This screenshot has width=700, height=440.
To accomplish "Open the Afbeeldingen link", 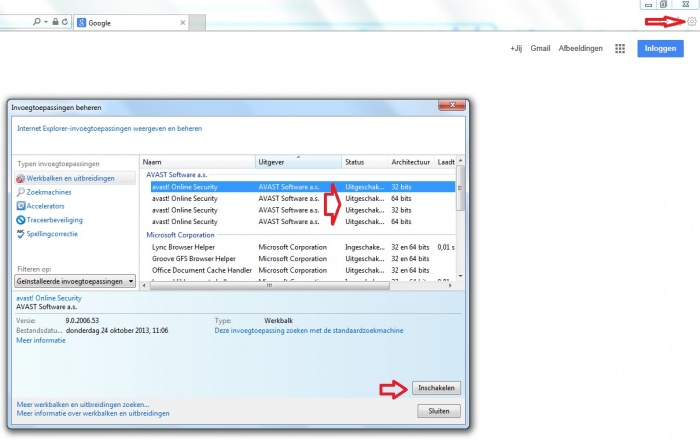I will point(580,48).
